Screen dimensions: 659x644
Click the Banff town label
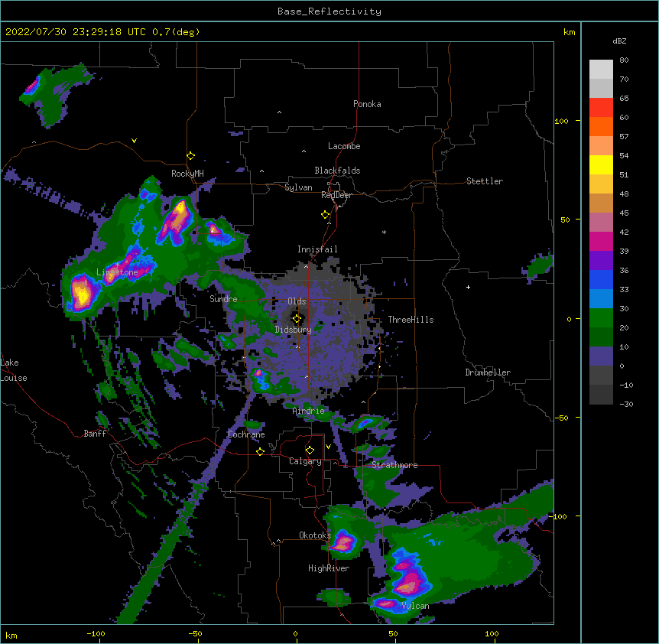click(x=95, y=434)
